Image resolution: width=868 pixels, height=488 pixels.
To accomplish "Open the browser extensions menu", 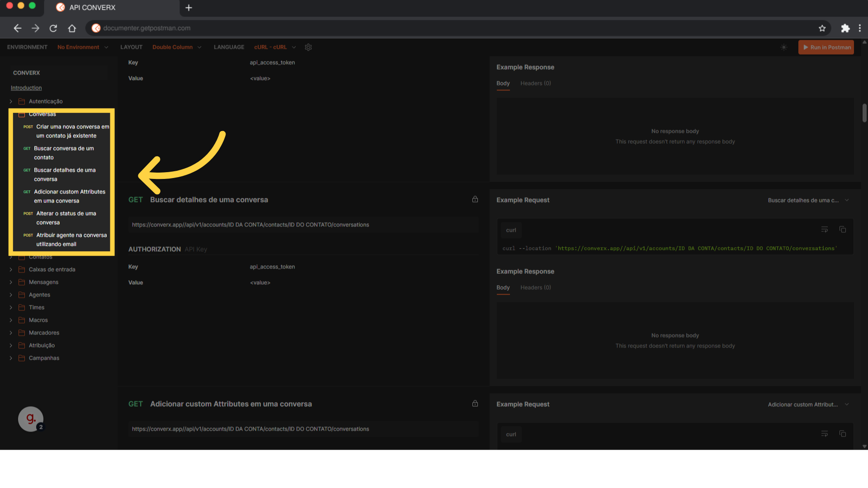I will [845, 28].
